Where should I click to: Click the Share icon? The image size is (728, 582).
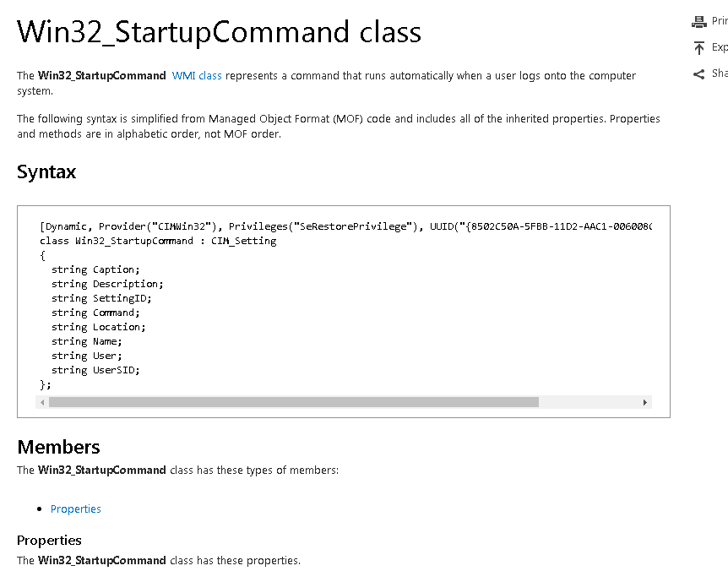(698, 73)
